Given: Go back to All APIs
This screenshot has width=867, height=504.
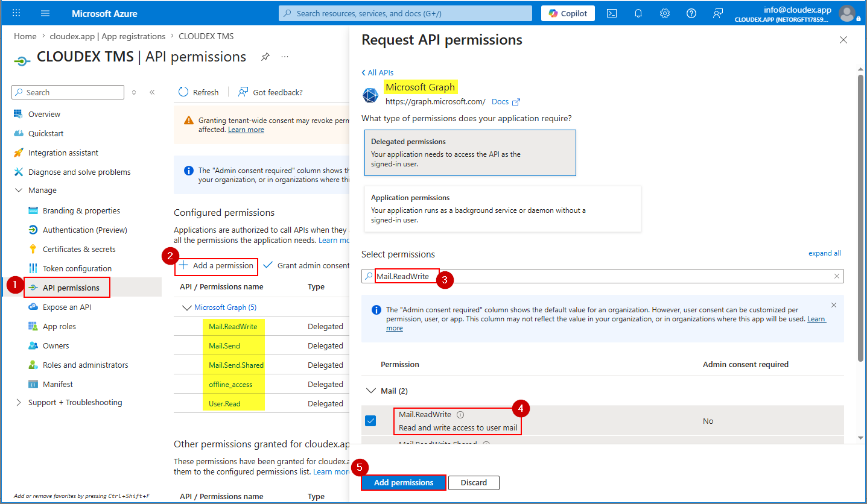Looking at the screenshot, I should (378, 72).
